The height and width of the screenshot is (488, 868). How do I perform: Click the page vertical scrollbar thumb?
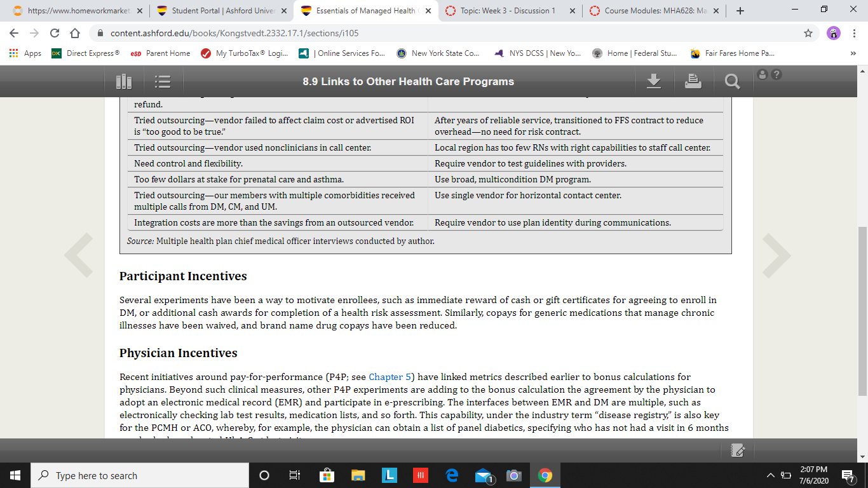click(x=862, y=311)
